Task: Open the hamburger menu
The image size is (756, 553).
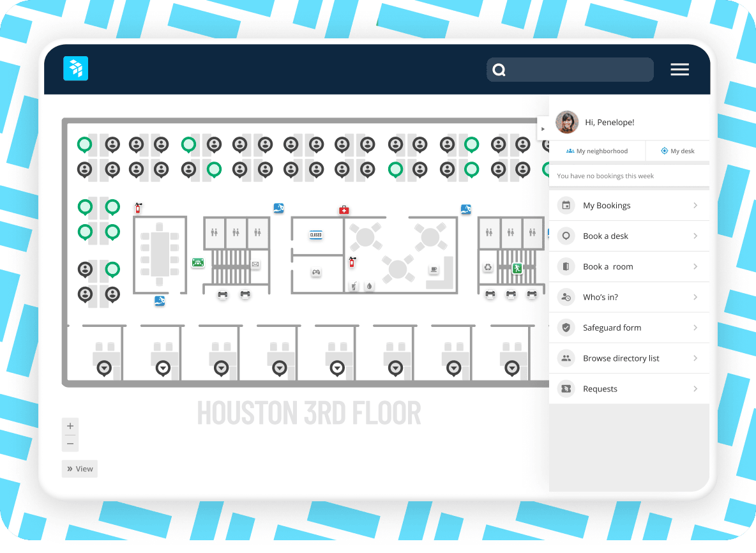Action: (x=679, y=69)
